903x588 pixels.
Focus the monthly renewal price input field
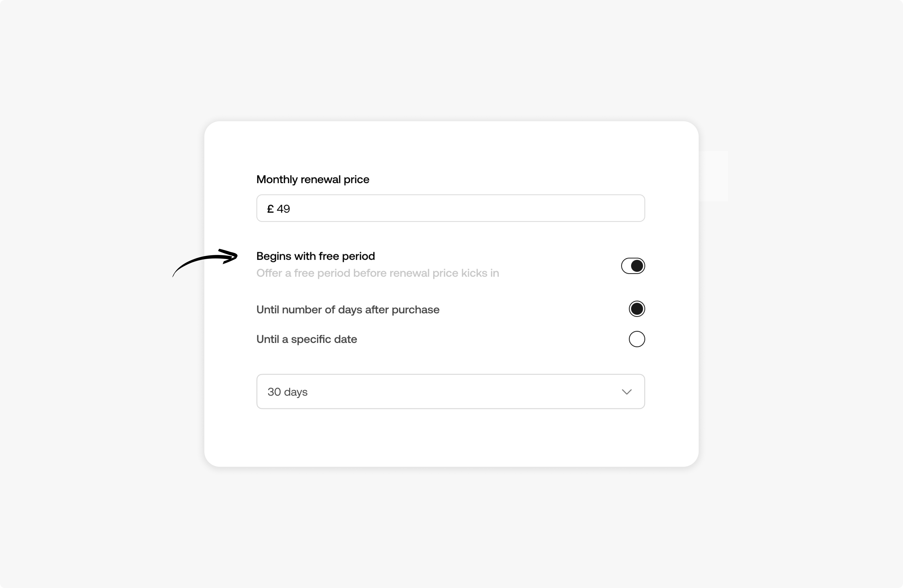point(450,208)
